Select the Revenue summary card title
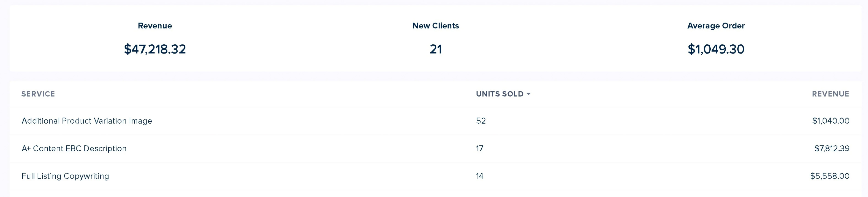The width and height of the screenshot is (868, 197). (x=155, y=26)
